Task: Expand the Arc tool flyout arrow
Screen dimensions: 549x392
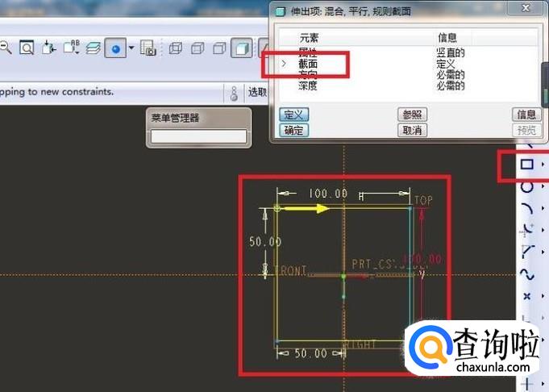Action: pos(543,208)
